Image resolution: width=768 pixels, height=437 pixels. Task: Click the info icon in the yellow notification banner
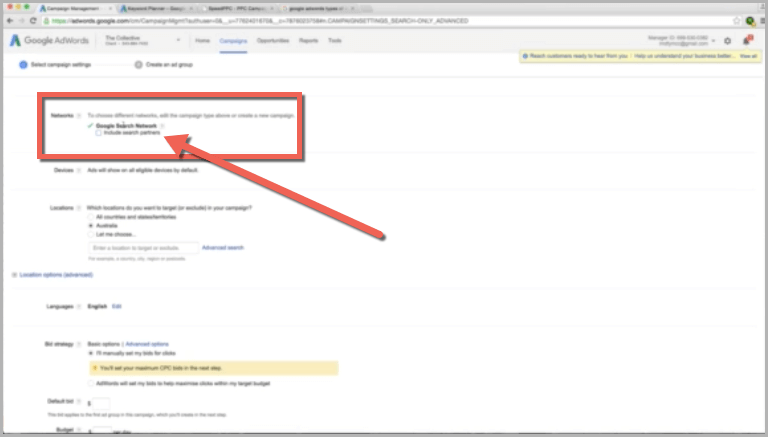525,56
